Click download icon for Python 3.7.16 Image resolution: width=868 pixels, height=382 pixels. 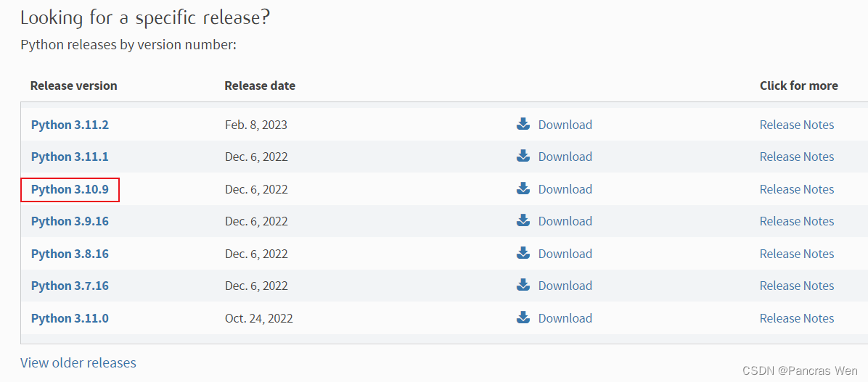523,285
